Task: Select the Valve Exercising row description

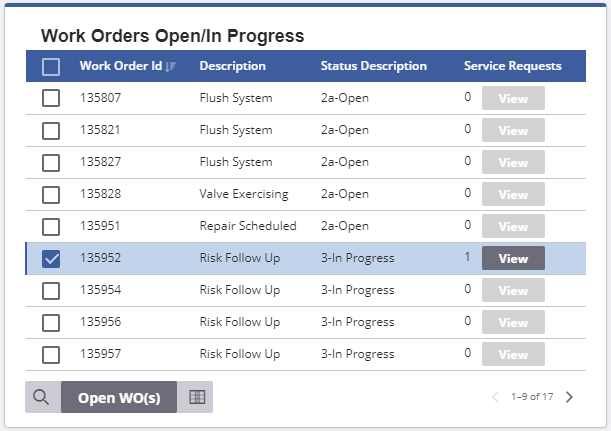Action: (x=243, y=194)
